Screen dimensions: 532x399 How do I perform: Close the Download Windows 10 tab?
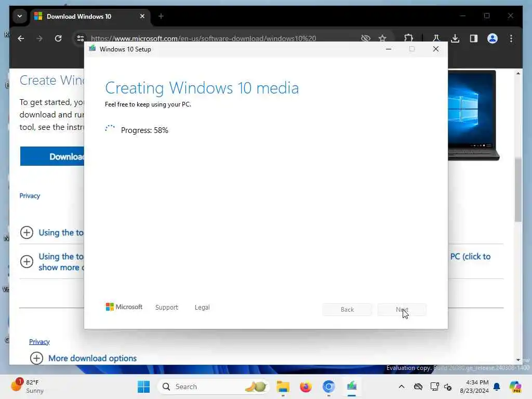(x=142, y=16)
